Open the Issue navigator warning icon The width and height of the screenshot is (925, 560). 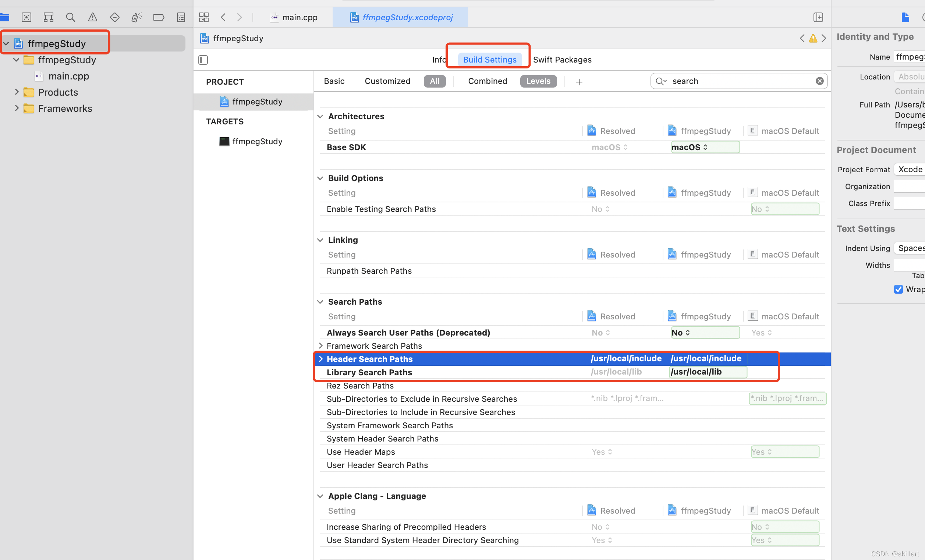pos(92,17)
